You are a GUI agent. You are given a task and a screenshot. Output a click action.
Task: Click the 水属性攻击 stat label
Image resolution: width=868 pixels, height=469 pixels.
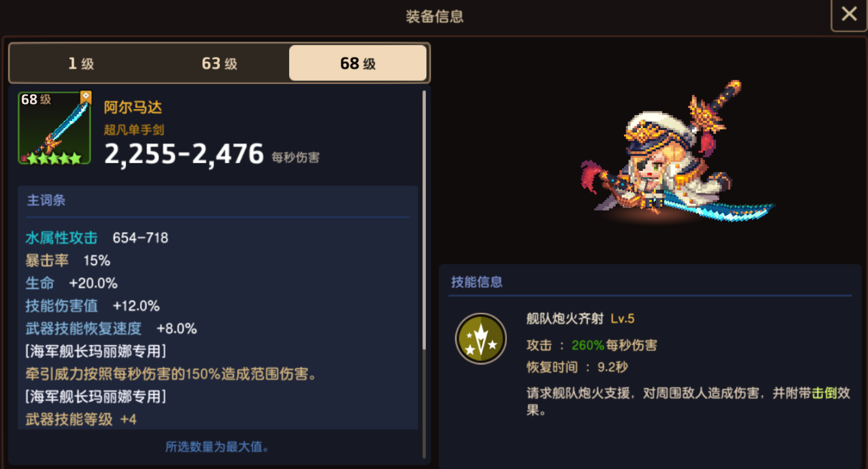tap(62, 238)
